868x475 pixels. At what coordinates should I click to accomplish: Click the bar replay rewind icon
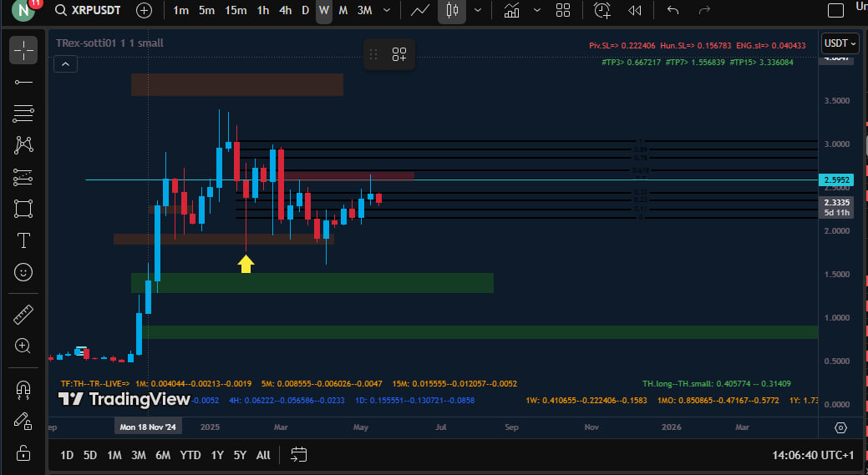pyautogui.click(x=635, y=11)
